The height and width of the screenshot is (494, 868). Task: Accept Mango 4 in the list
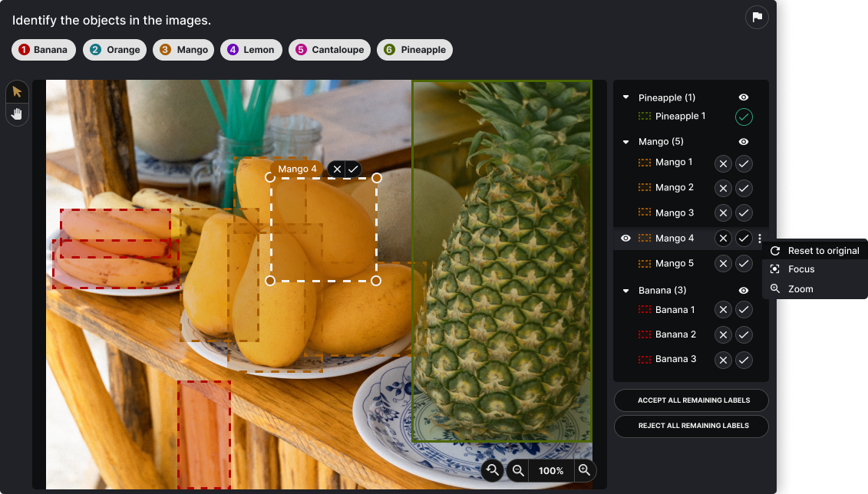(x=744, y=239)
